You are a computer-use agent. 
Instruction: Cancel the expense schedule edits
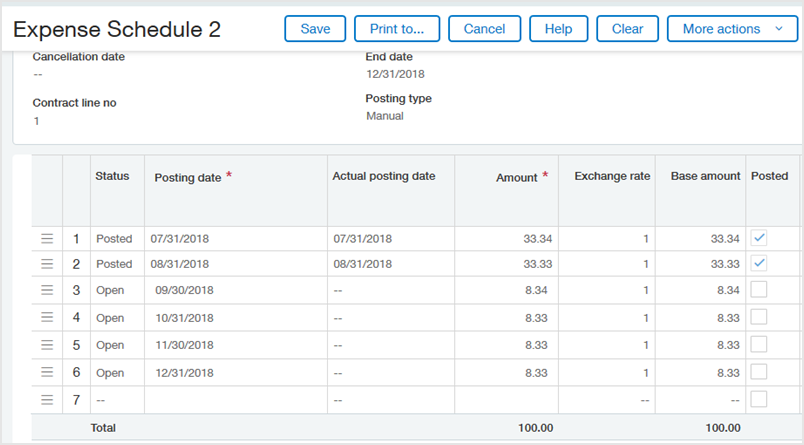[484, 29]
